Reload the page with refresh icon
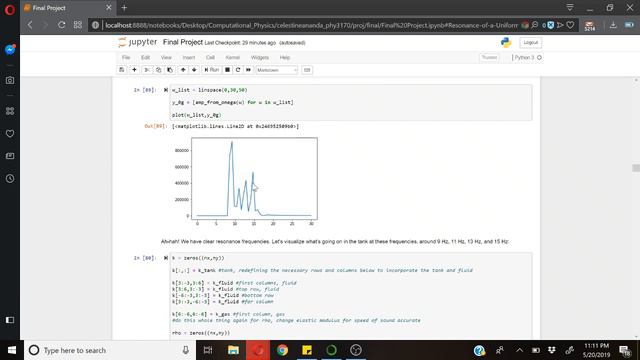640x360 pixels. tap(61, 25)
